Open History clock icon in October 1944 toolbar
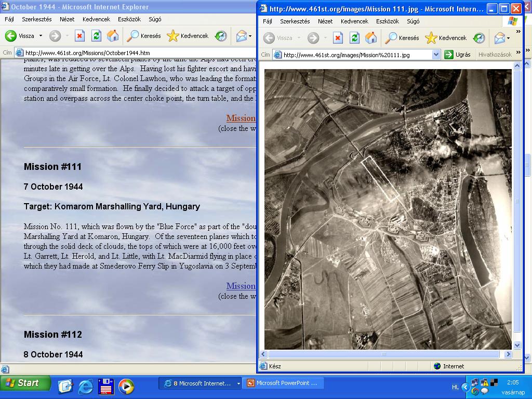This screenshot has width=532, height=399. [x=221, y=36]
